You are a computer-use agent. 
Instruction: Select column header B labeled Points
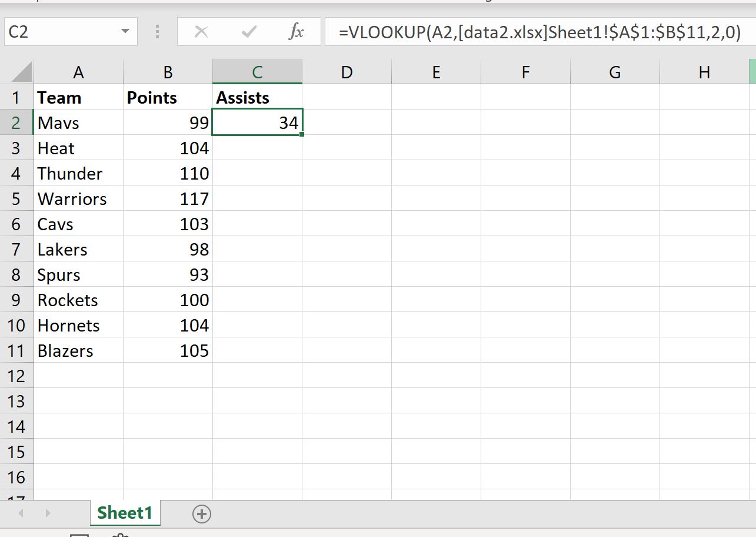coord(168,71)
